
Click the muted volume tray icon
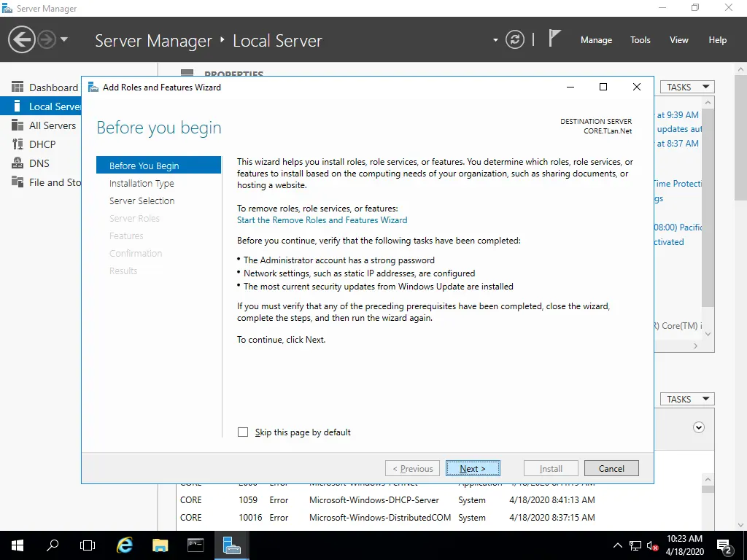652,545
